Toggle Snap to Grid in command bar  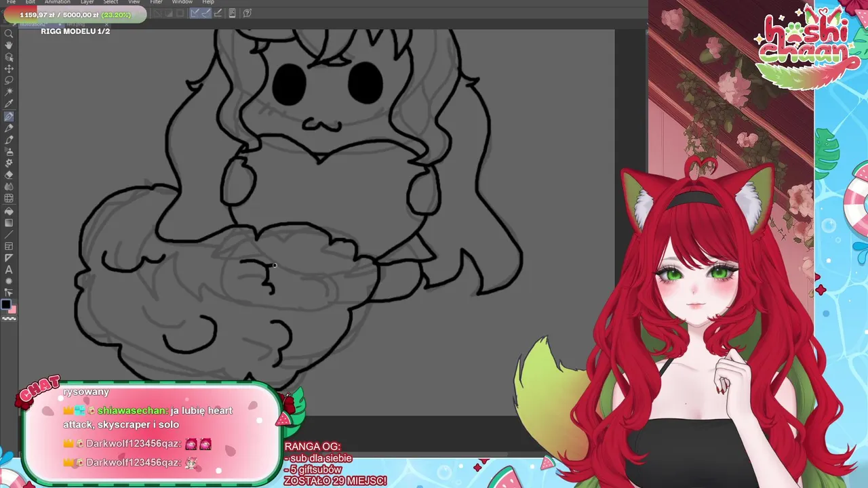(218, 12)
